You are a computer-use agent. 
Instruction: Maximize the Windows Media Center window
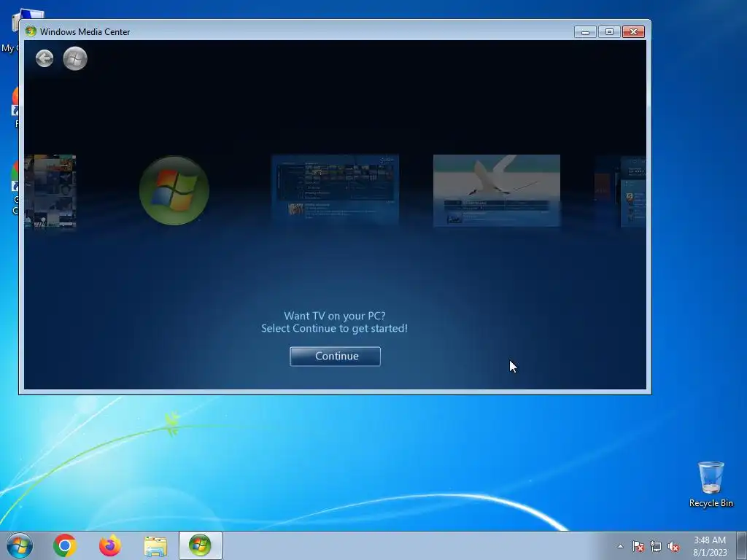coord(609,32)
